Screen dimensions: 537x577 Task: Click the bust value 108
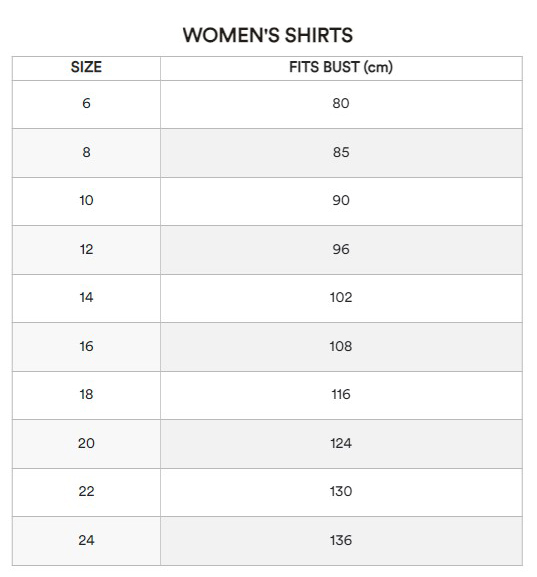click(341, 346)
